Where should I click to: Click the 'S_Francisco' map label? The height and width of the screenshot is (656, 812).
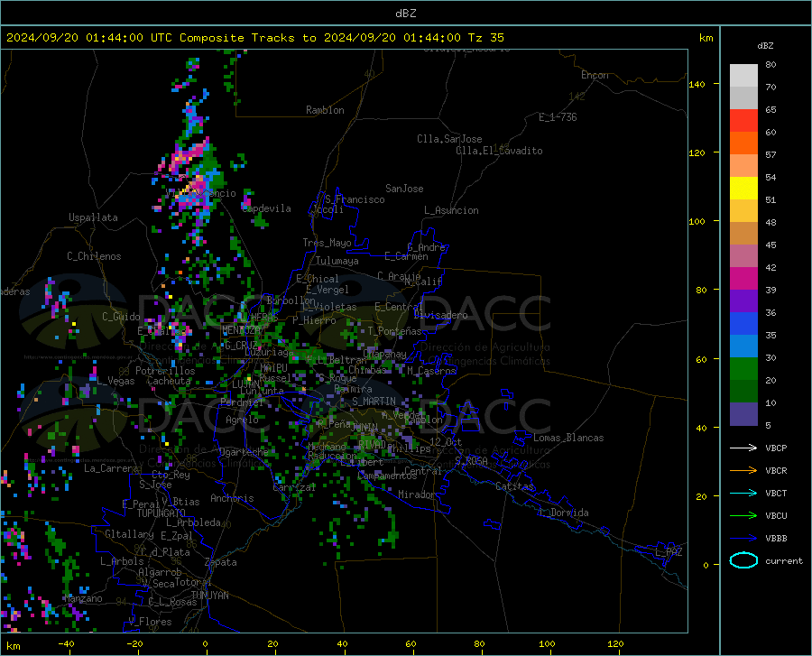pos(355,199)
